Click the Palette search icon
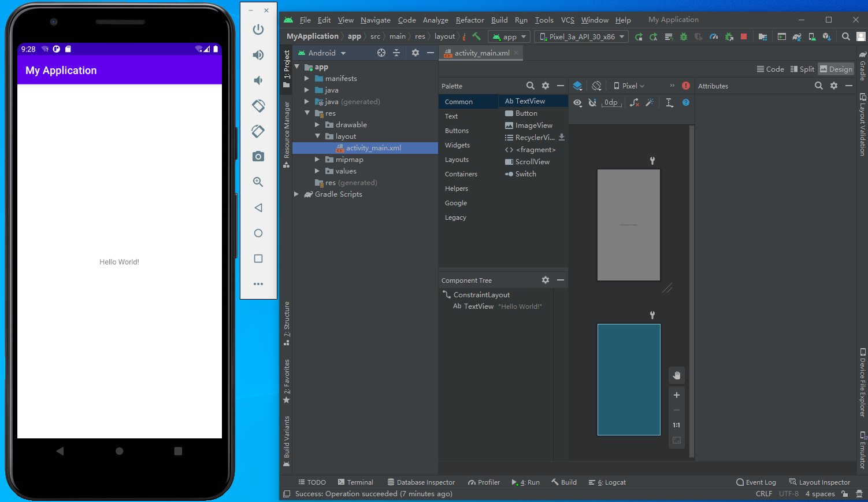Image resolution: width=868 pixels, height=502 pixels. (530, 86)
